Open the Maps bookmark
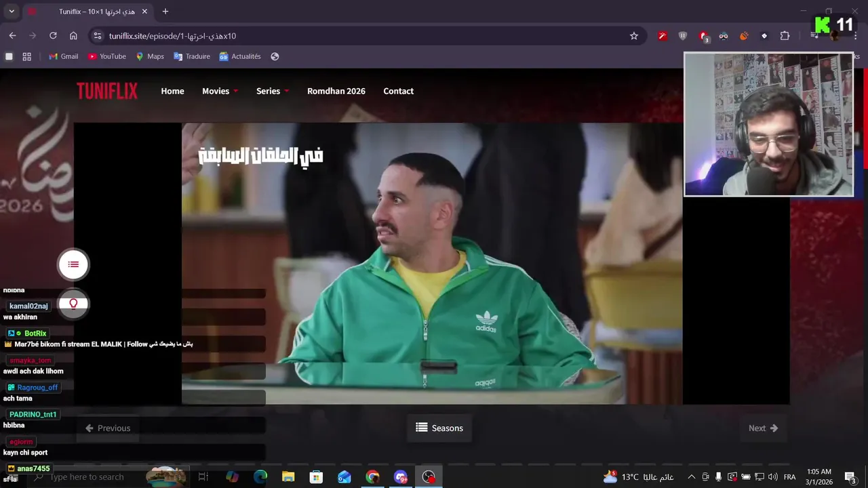 click(x=150, y=56)
